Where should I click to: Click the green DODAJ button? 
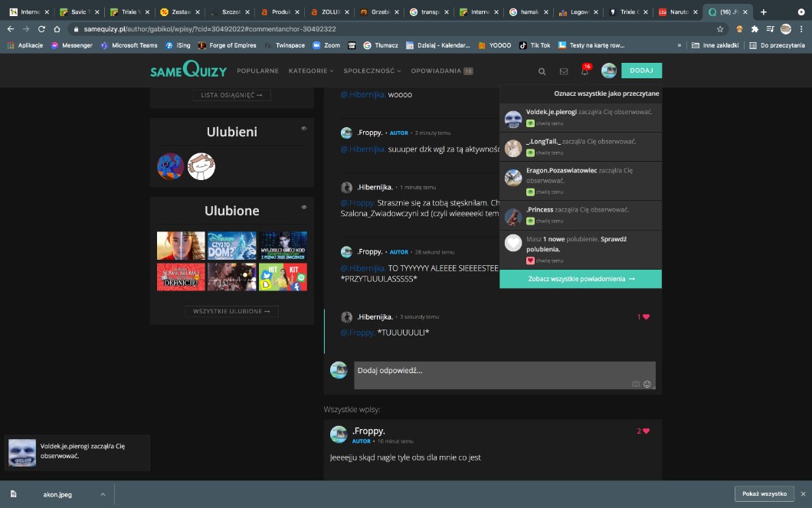coord(641,70)
